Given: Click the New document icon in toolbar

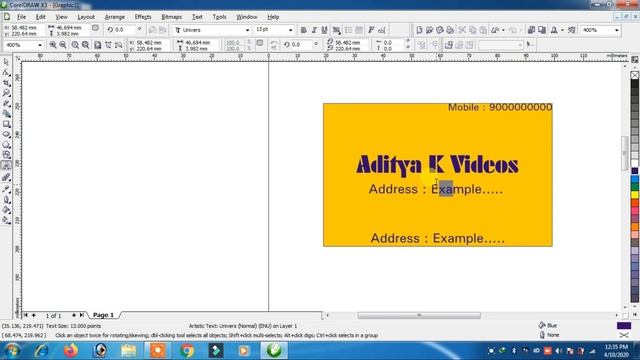Looking at the screenshot, I should (x=419, y=30).
